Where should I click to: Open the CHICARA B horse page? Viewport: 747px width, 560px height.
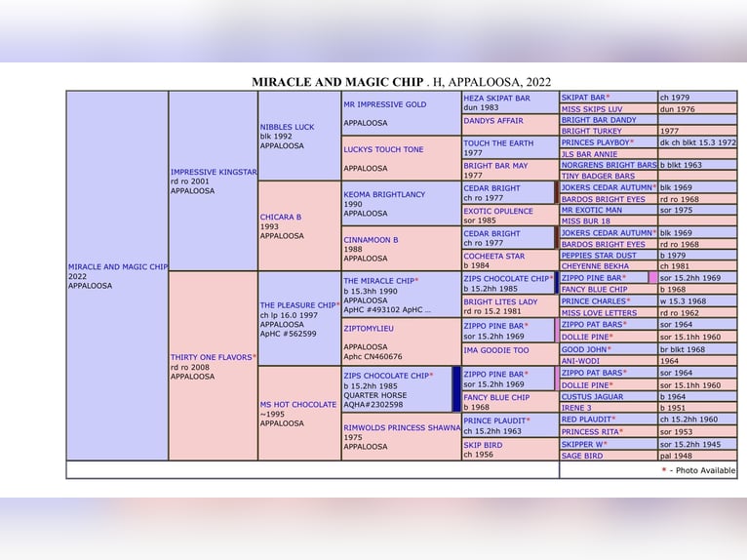[x=281, y=217]
